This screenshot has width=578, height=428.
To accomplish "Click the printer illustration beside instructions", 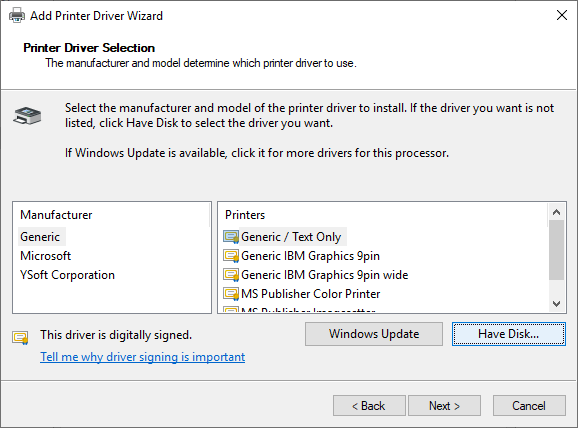I will pyautogui.click(x=27, y=116).
